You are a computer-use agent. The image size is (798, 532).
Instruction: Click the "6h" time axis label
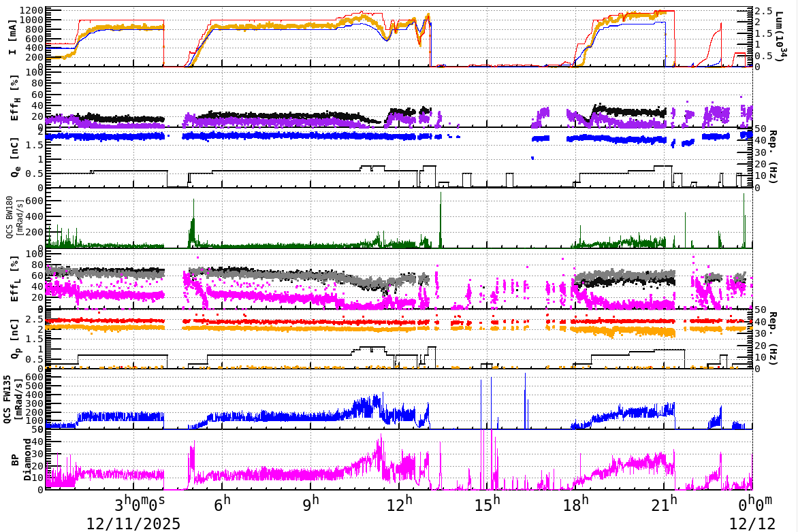coord(223,504)
